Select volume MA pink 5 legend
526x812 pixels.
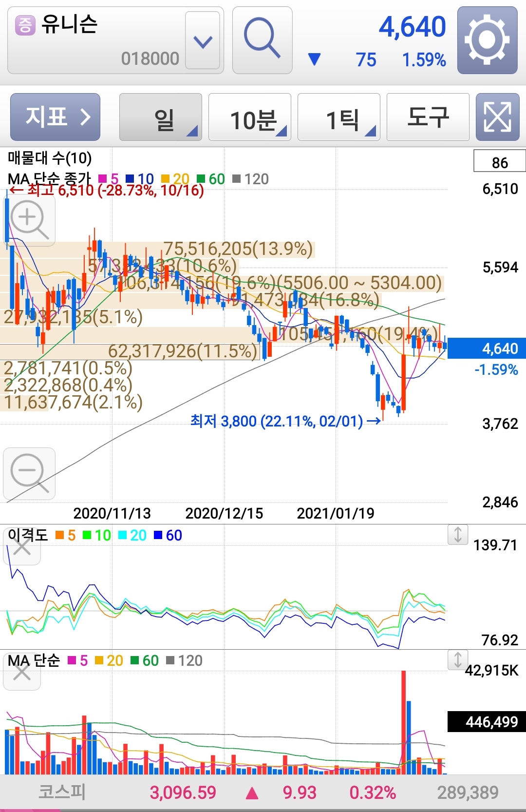pyautogui.click(x=77, y=660)
